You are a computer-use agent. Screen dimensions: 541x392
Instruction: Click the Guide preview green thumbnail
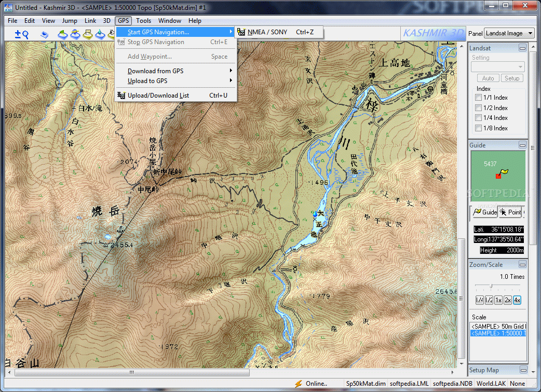click(498, 176)
